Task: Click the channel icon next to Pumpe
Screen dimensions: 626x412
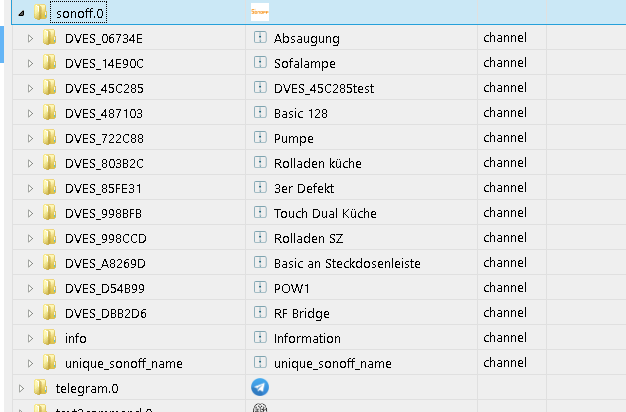Action: point(260,138)
